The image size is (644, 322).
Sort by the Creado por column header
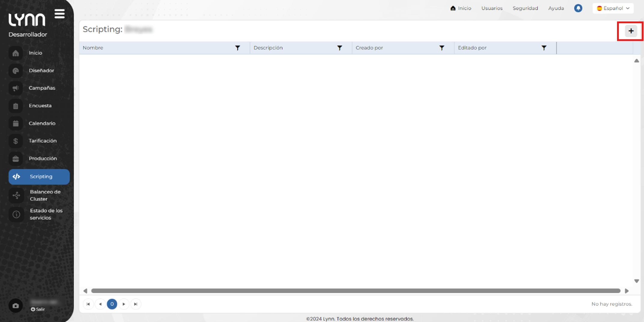[369, 48]
